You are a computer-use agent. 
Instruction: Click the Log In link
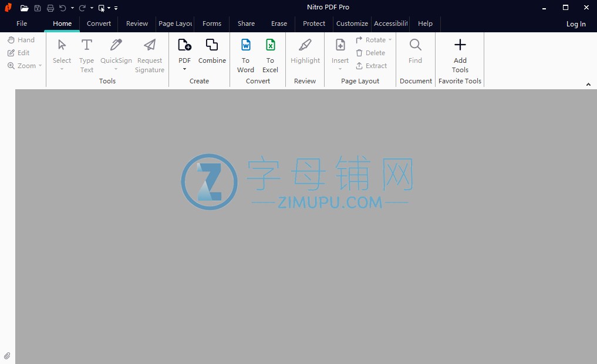pos(576,24)
